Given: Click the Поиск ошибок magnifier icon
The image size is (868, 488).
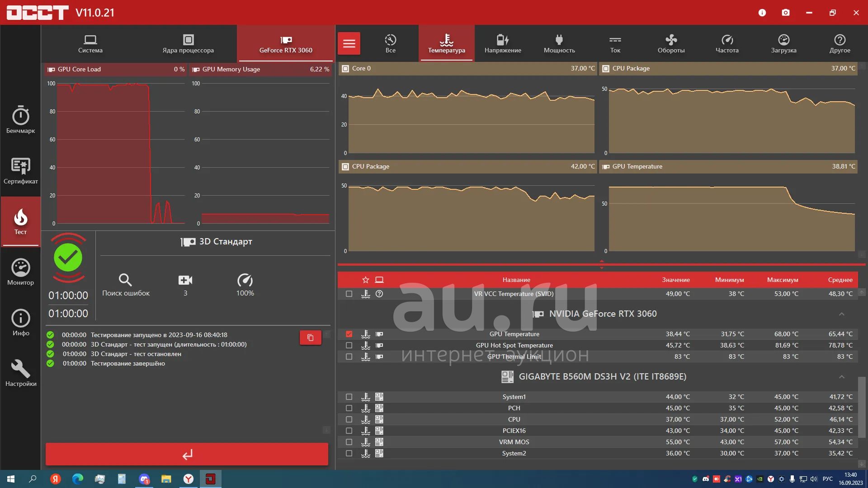Looking at the screenshot, I should point(125,280).
